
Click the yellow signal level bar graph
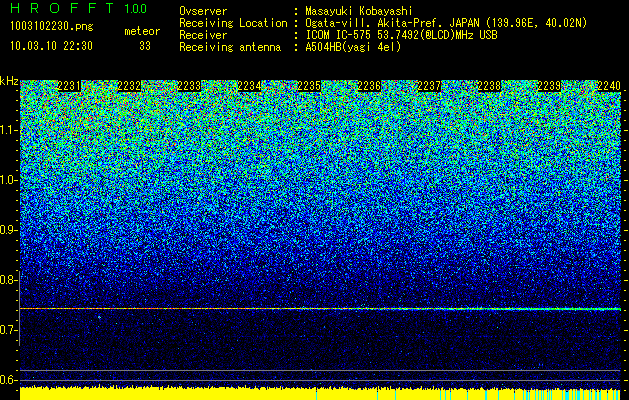point(320,393)
